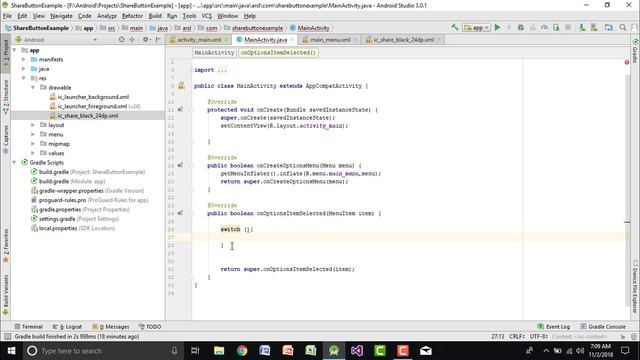Click the Debug app bug icon
The image size is (640, 360).
pyautogui.click(x=521, y=28)
